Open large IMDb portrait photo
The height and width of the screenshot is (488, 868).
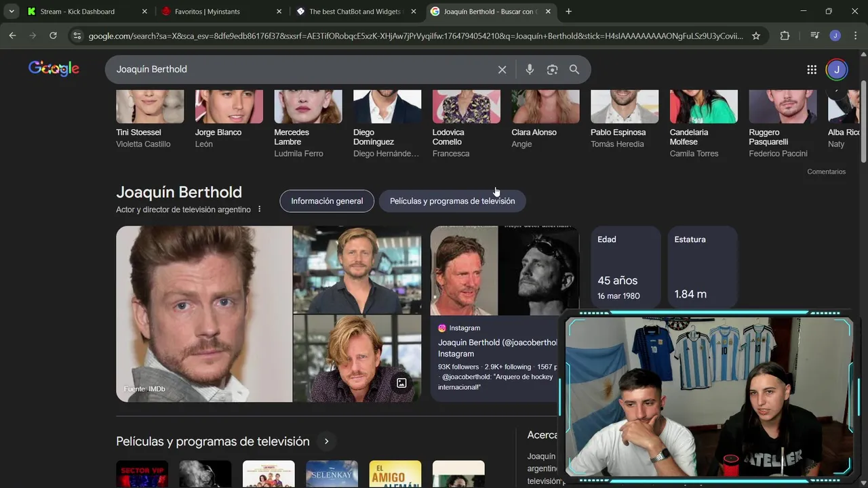click(x=204, y=314)
